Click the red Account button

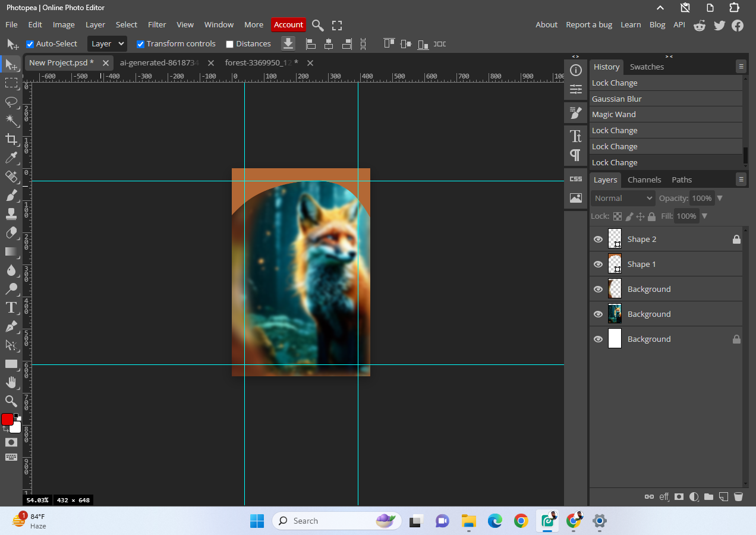point(288,25)
